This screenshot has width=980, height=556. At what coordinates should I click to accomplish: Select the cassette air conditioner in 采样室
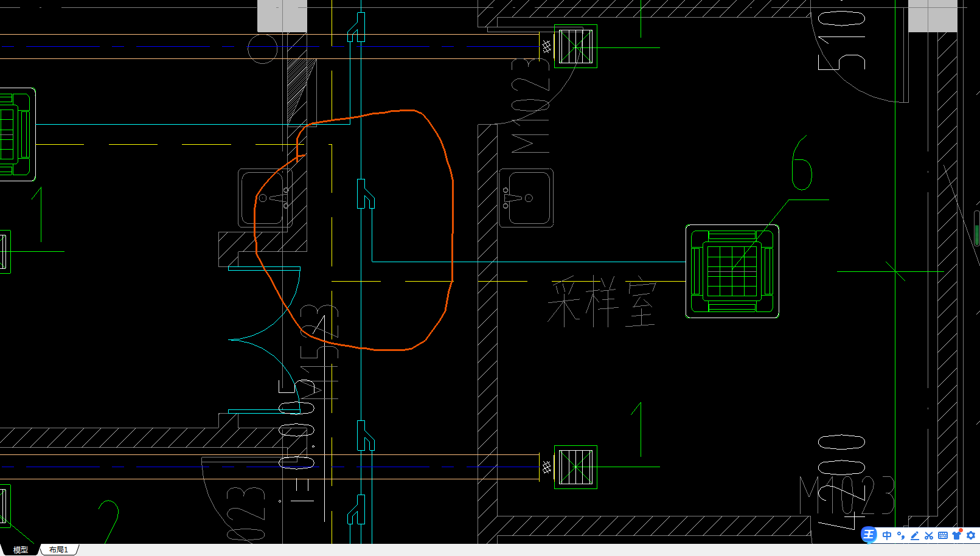[x=732, y=271]
